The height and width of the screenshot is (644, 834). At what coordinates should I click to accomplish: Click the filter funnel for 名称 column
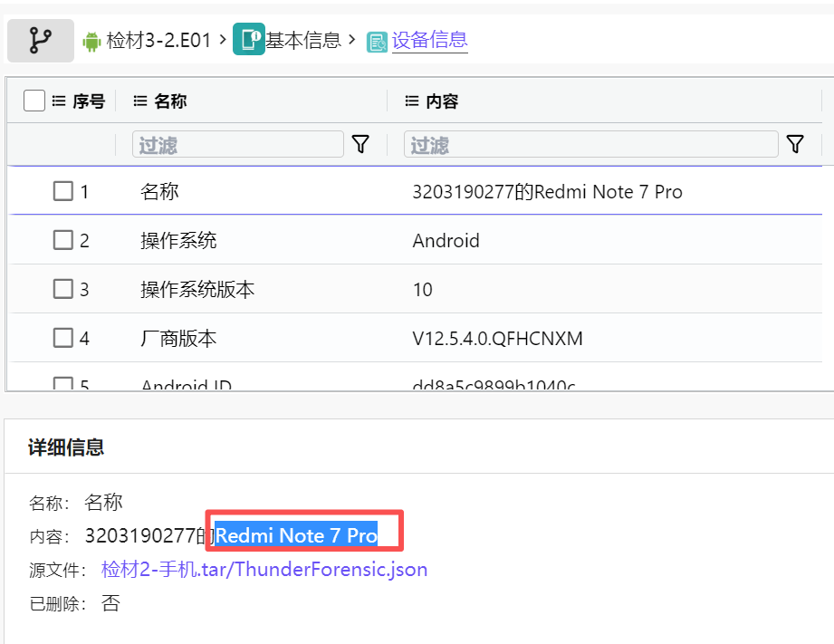tap(360, 144)
